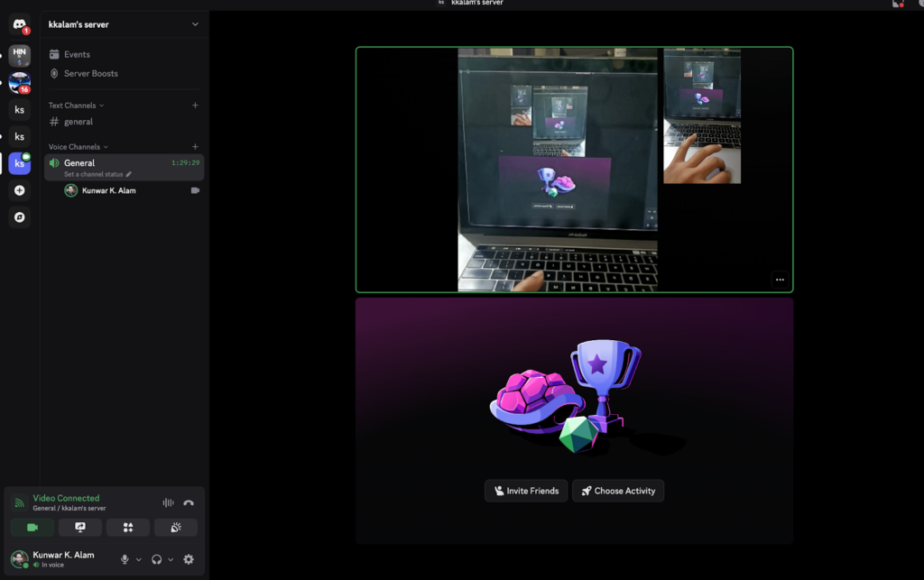Image resolution: width=924 pixels, height=580 pixels.
Task: Share your screen button
Action: click(x=80, y=528)
